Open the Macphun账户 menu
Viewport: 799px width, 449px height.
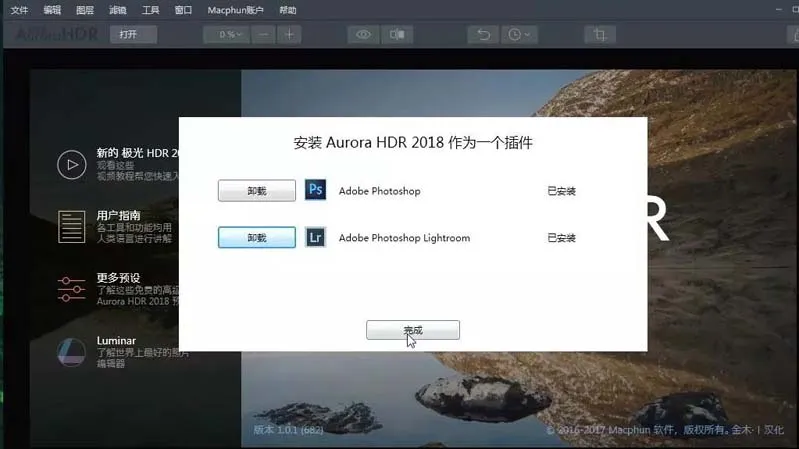click(235, 10)
